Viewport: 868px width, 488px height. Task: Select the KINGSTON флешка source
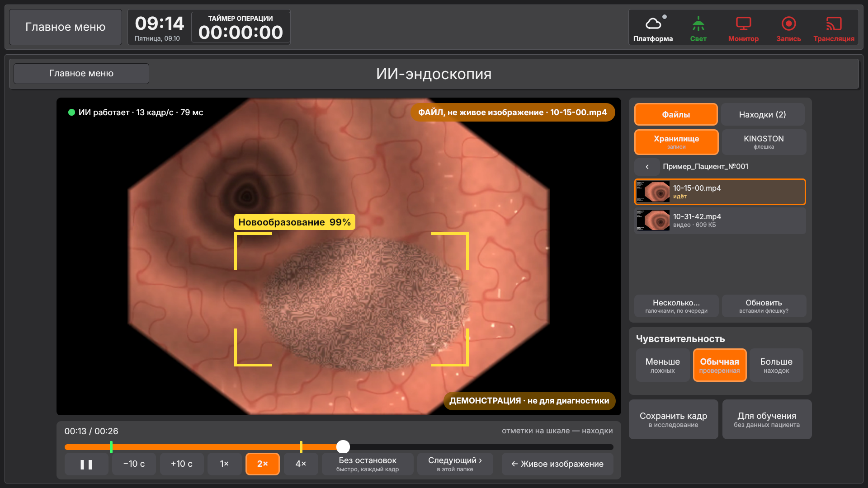click(x=764, y=142)
